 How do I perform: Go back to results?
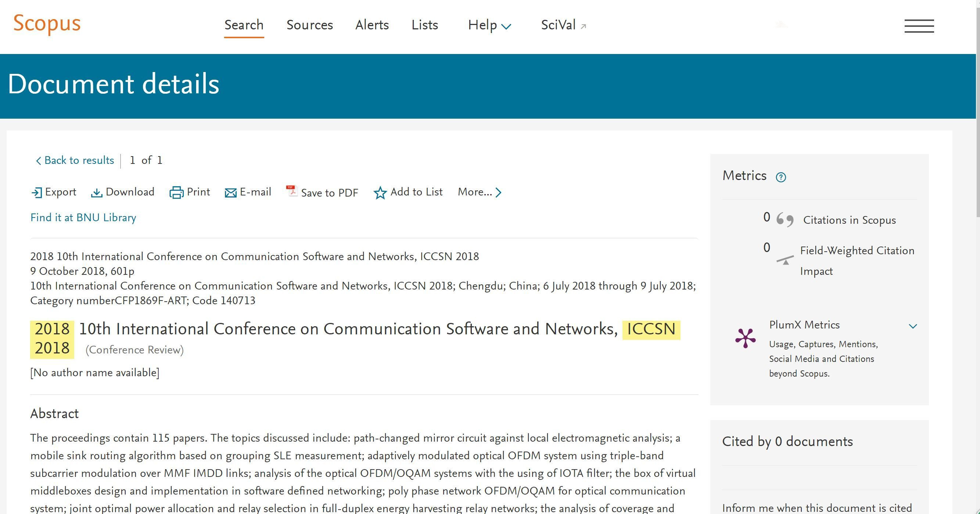click(75, 160)
